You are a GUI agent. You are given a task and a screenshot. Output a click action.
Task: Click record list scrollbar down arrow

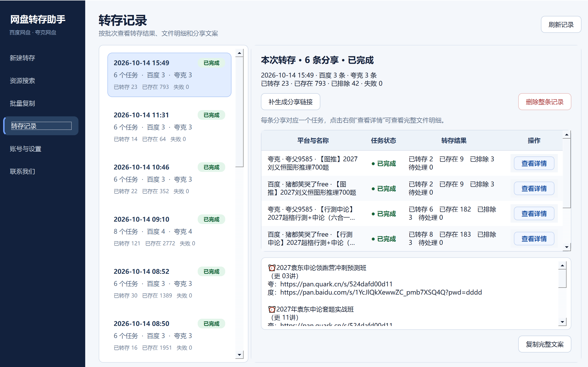click(x=239, y=355)
